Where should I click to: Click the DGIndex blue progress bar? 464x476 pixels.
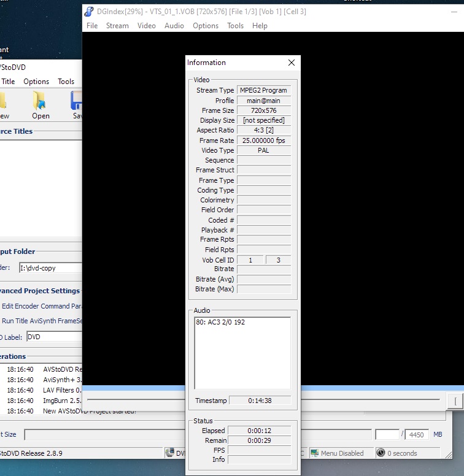[x=273, y=388]
